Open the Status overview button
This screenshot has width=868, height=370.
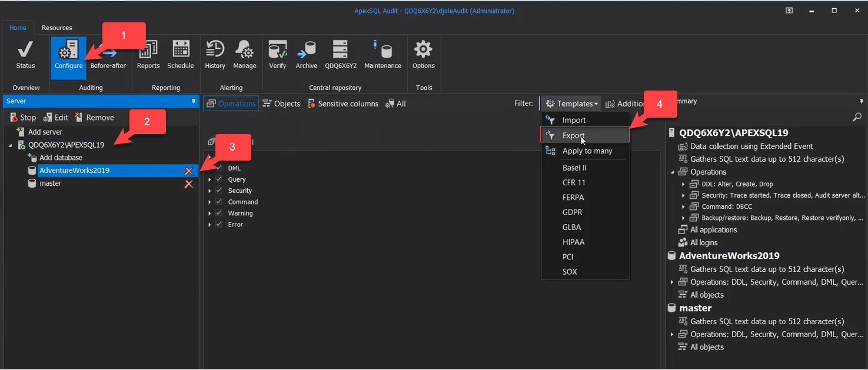click(25, 55)
